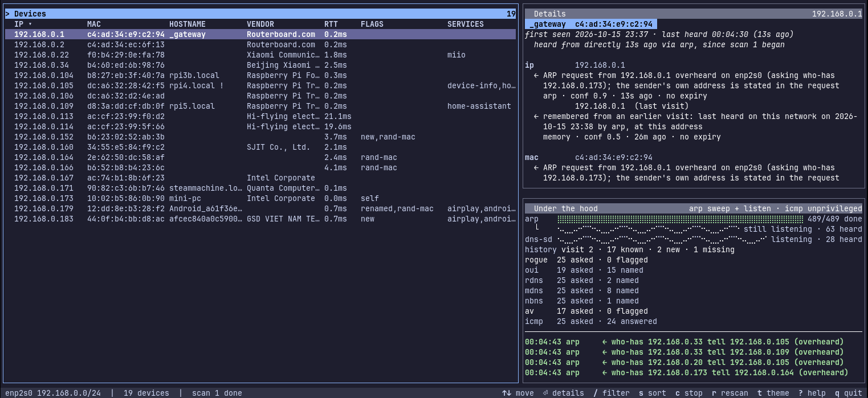Click the history visit 2 line
The width and height of the screenshot is (868, 398).
pos(630,250)
